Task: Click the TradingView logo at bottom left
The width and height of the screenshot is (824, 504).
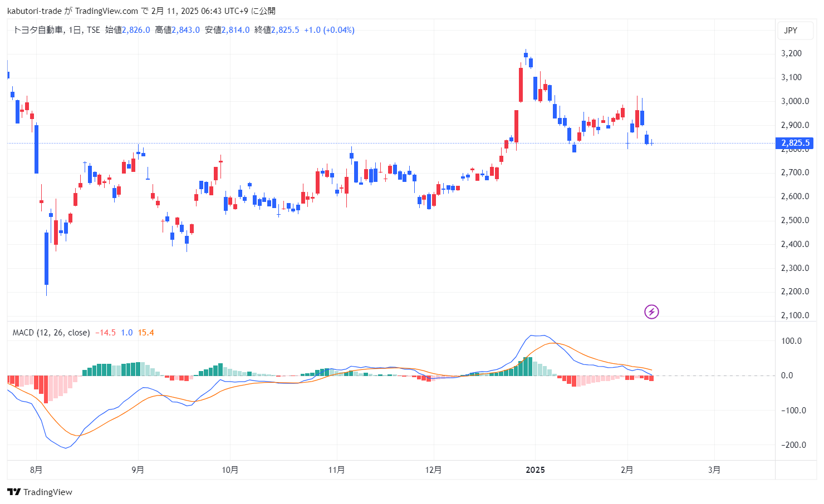Action: click(40, 492)
